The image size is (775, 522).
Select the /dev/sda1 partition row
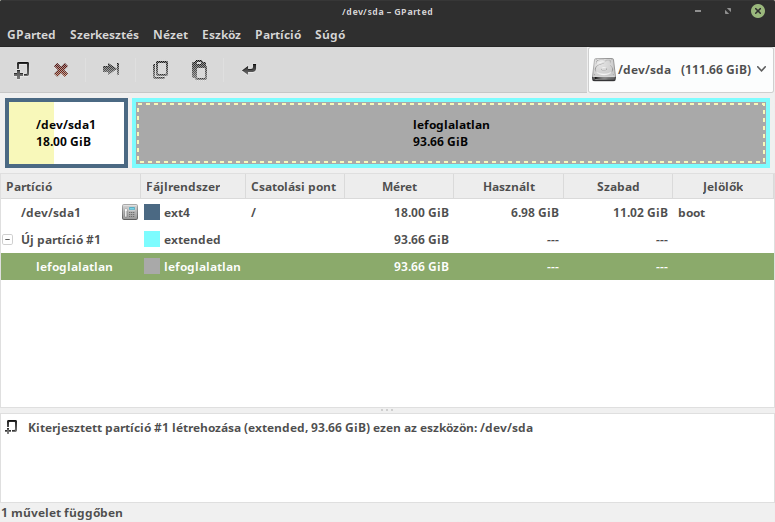[387, 213]
